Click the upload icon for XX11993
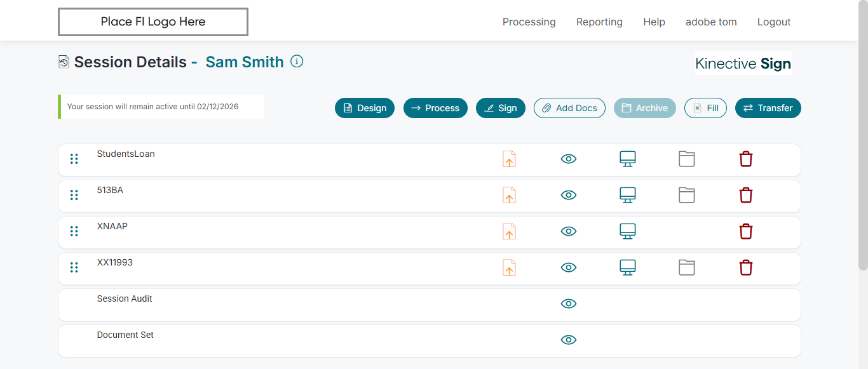The width and height of the screenshot is (868, 369). (x=509, y=267)
